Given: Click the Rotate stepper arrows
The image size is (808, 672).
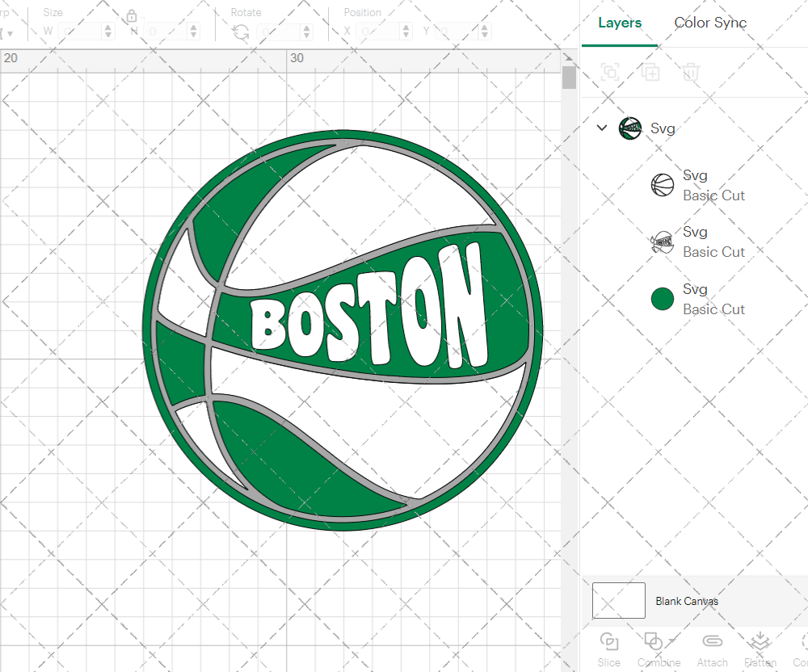Looking at the screenshot, I should coord(306,31).
